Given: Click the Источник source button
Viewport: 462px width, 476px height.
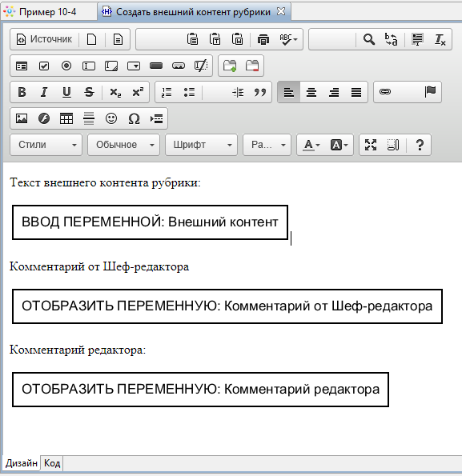Looking at the screenshot, I should pos(44,39).
